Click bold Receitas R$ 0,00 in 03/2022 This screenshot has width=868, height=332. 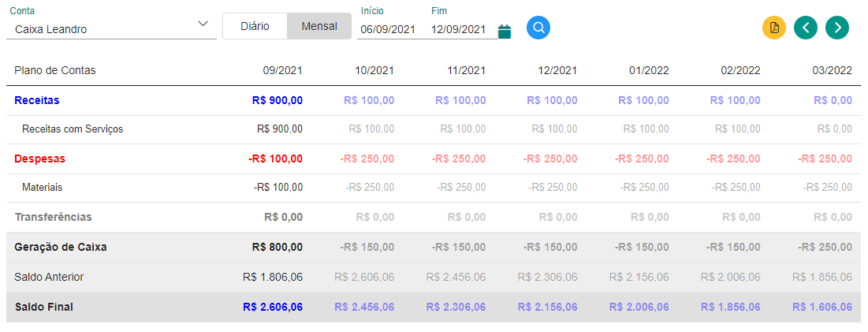coord(833,100)
